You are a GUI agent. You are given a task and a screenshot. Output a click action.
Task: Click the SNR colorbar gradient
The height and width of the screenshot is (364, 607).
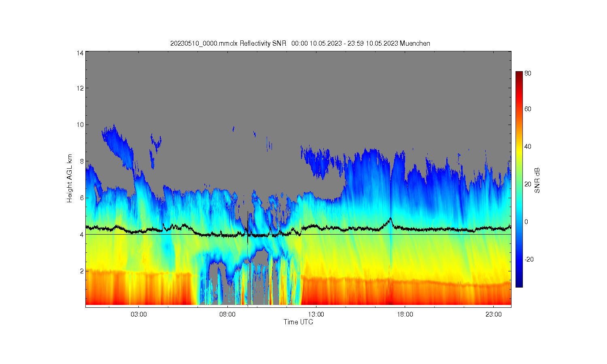(519, 179)
